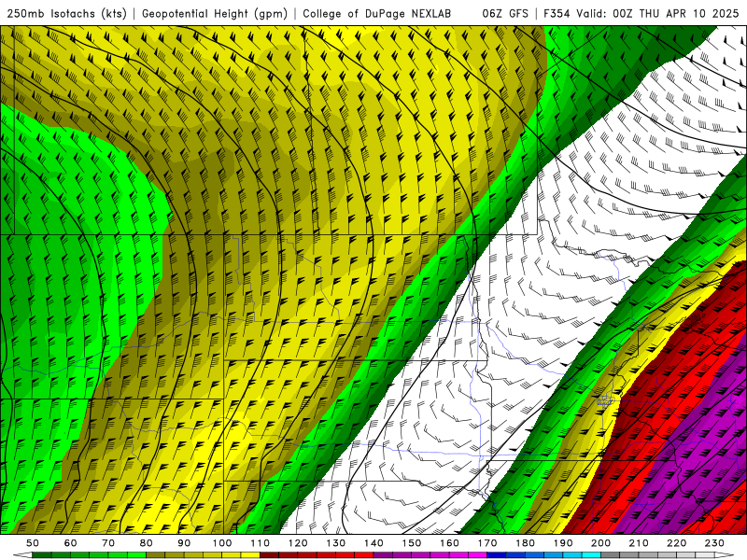
Task: Click the legend label '120'
Action: [298, 543]
